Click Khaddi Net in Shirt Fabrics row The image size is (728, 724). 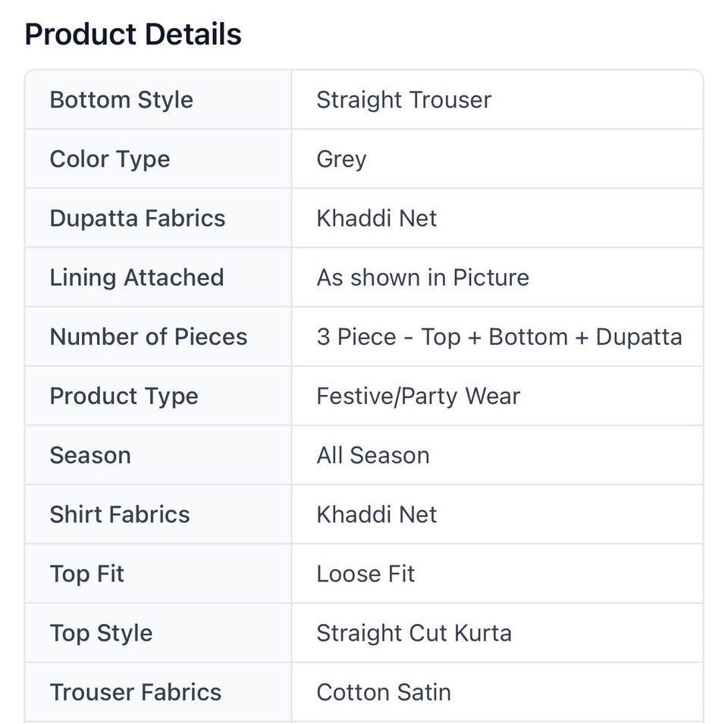[377, 515]
